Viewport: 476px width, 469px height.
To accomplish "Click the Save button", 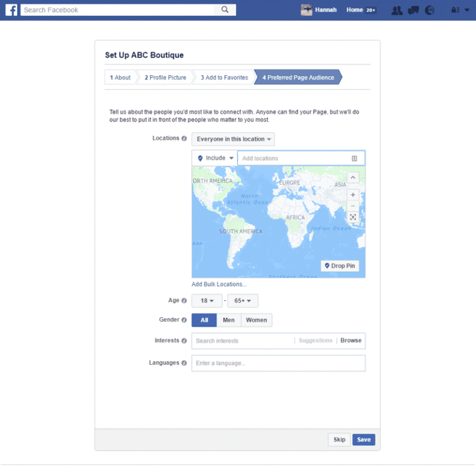I will click(x=364, y=440).
